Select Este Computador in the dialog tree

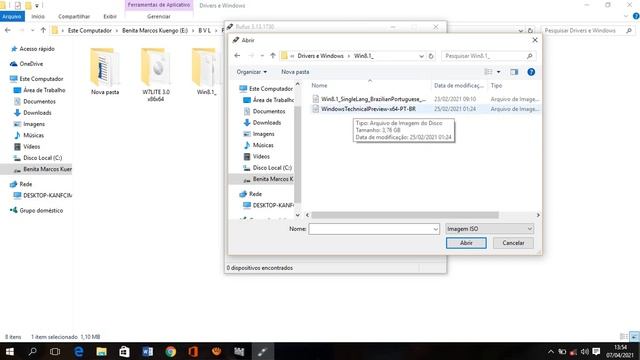(266, 89)
